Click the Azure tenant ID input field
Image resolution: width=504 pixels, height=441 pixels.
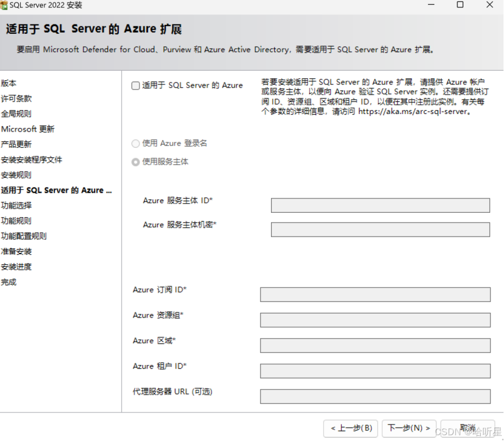point(375,371)
